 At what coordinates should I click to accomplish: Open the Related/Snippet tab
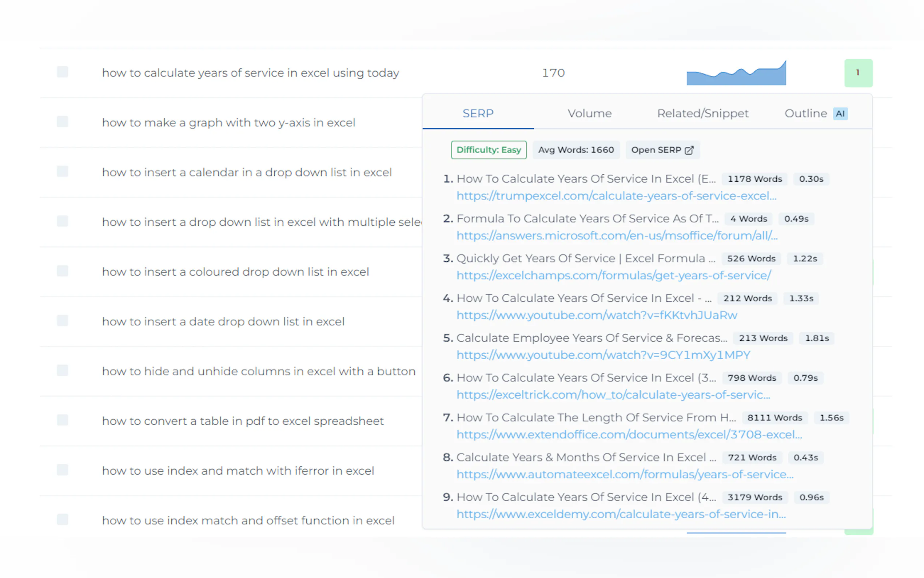[703, 113]
